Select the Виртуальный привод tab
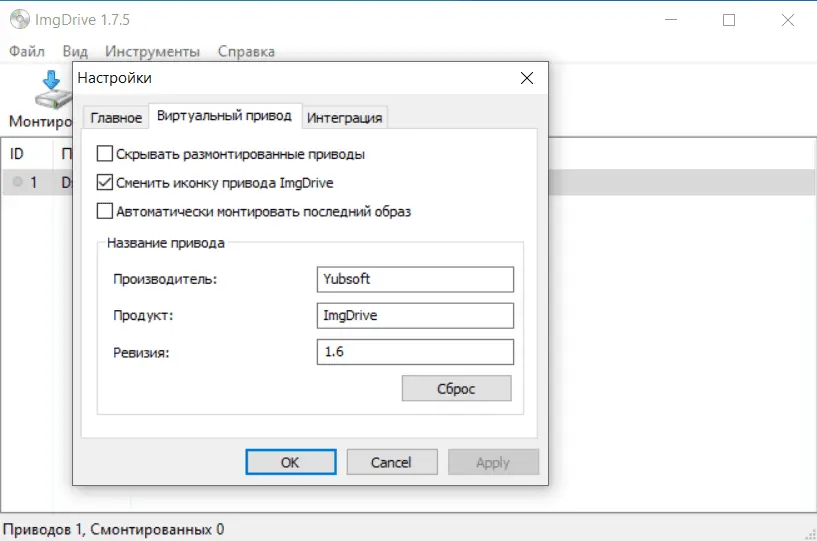 point(224,116)
